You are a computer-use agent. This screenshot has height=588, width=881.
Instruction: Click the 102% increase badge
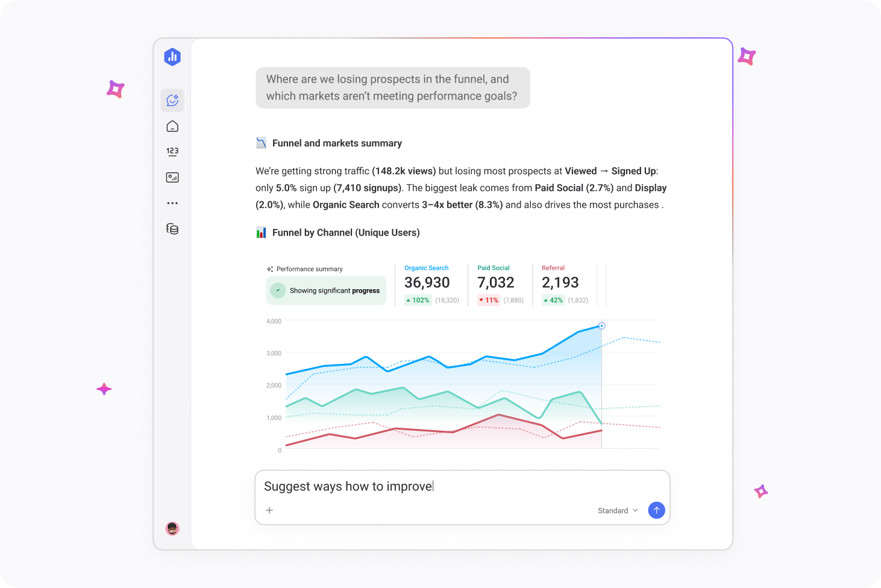[418, 300]
